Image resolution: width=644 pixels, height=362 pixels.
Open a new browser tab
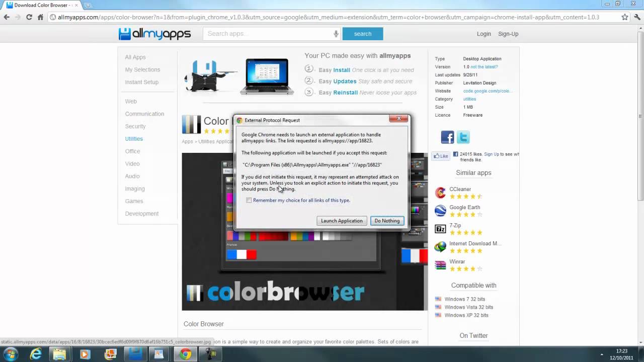[88, 5]
